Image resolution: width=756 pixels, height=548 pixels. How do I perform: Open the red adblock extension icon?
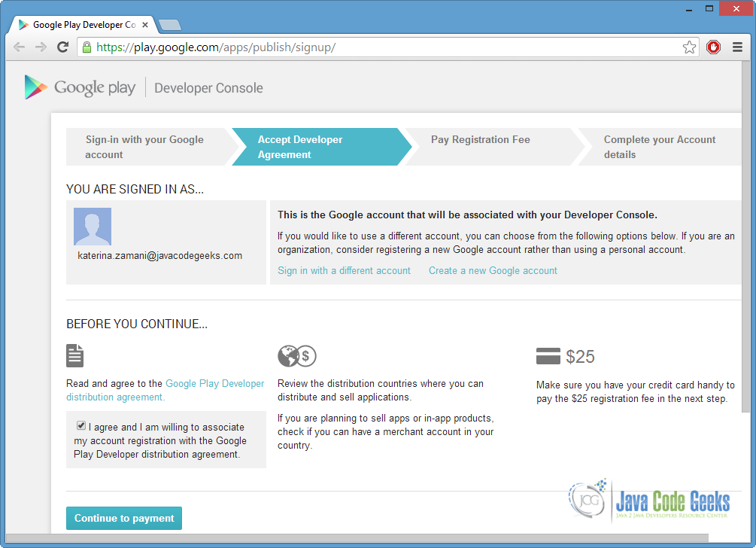[714, 47]
